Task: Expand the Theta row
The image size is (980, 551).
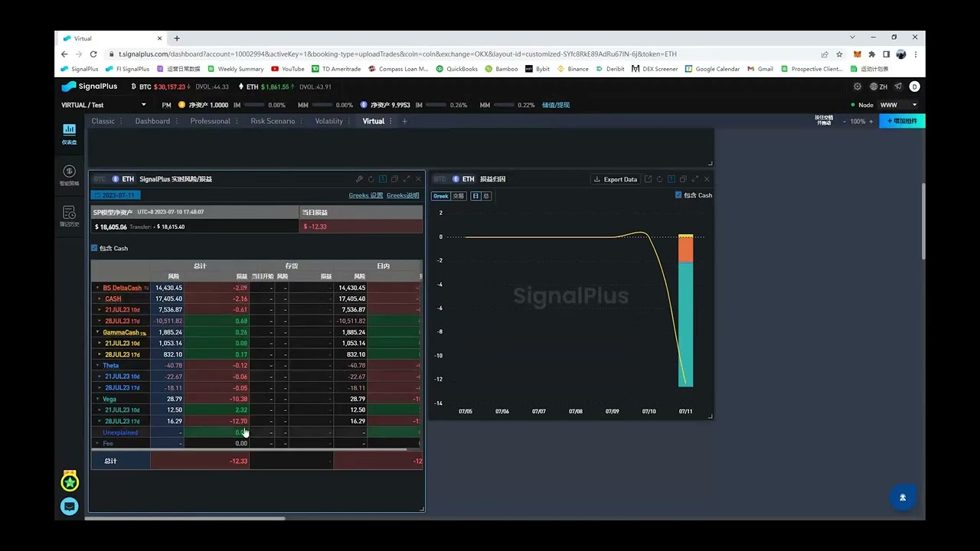Action: [x=97, y=366]
